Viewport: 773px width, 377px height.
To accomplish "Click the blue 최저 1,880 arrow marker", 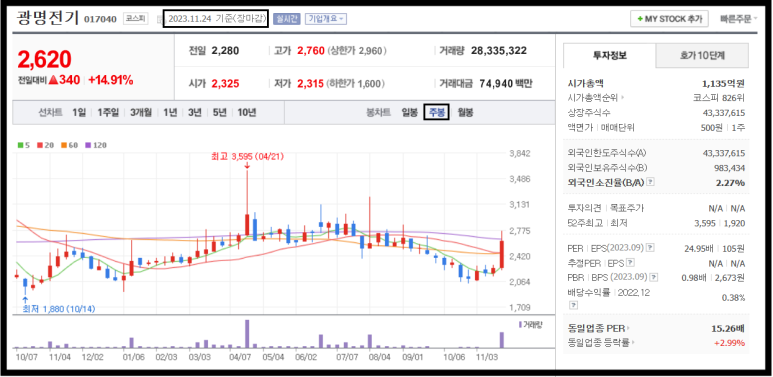I will tap(25, 299).
